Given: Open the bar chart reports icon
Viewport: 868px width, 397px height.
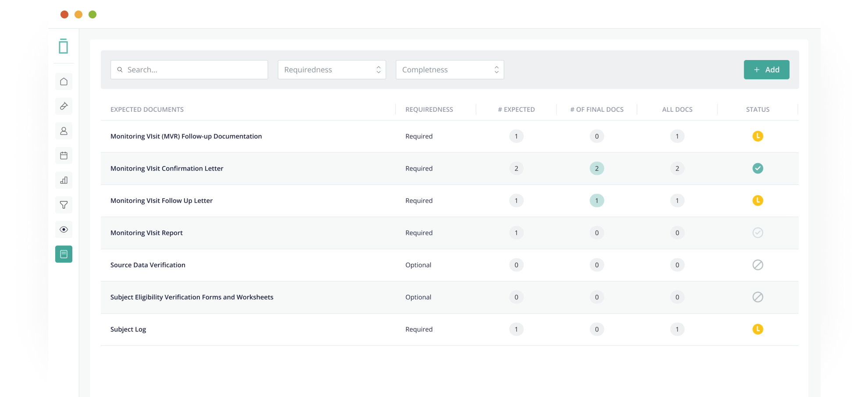Looking at the screenshot, I should pos(64,180).
